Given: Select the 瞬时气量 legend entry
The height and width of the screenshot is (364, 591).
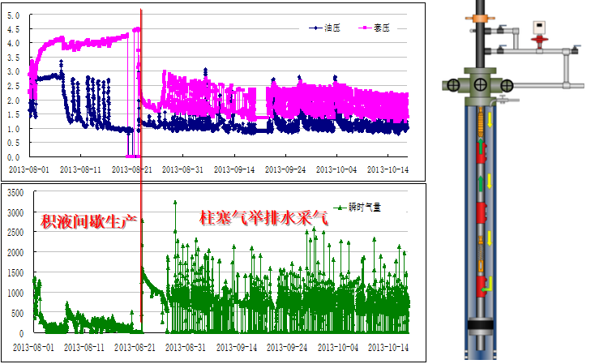Looking at the screenshot, I should coord(358,208).
